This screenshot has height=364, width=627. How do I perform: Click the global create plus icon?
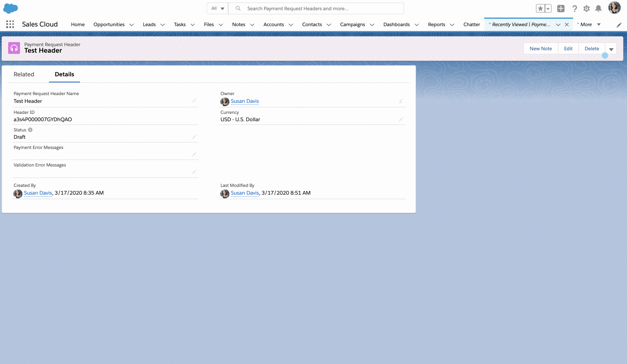pyautogui.click(x=560, y=8)
